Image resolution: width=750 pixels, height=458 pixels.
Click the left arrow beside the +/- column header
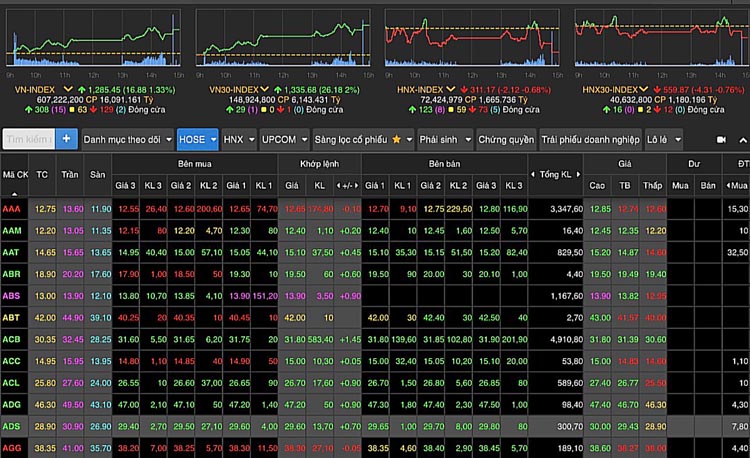click(336, 185)
